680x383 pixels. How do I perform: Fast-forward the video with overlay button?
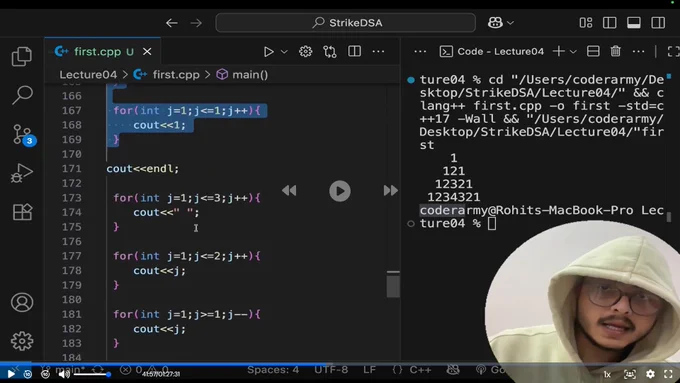coord(391,190)
